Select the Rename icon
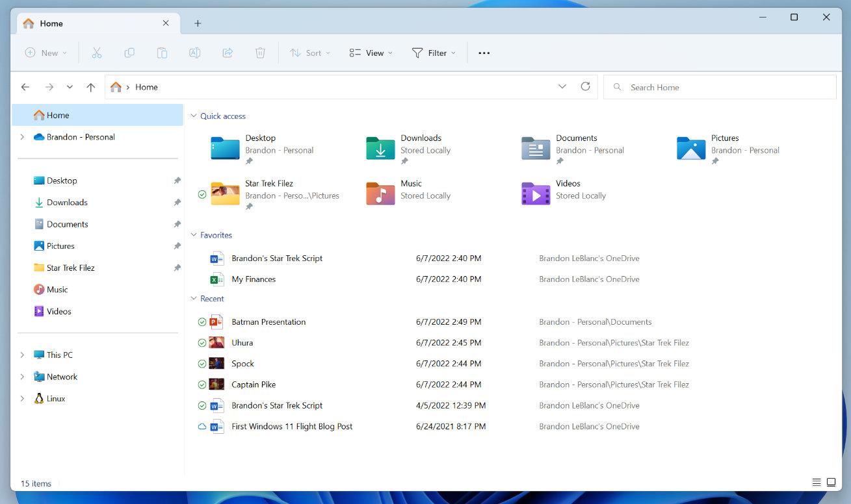 [x=194, y=53]
